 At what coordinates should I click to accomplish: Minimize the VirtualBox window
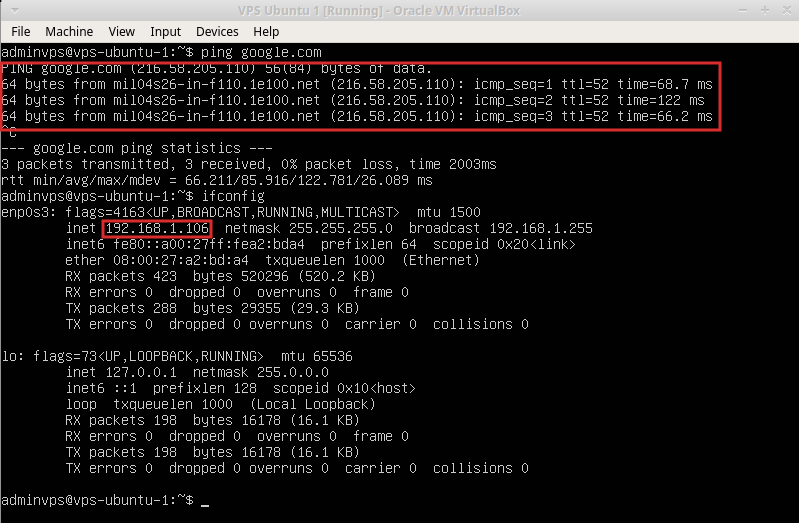click(x=743, y=10)
